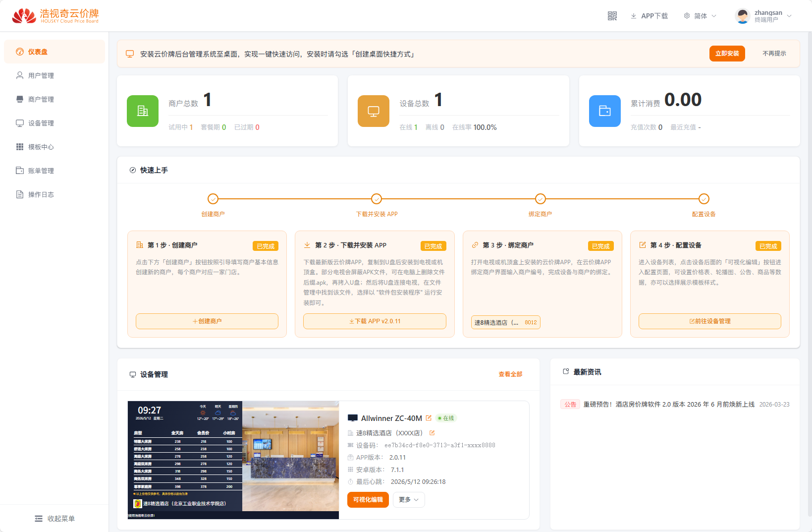Open 商户管理 in the sidebar
Image resolution: width=812 pixels, height=532 pixels.
[54, 99]
